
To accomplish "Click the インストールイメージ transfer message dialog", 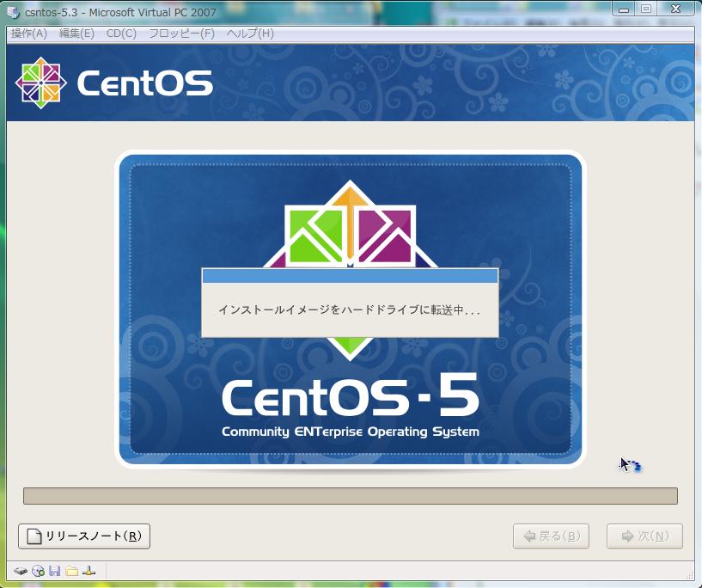I will coord(350,310).
